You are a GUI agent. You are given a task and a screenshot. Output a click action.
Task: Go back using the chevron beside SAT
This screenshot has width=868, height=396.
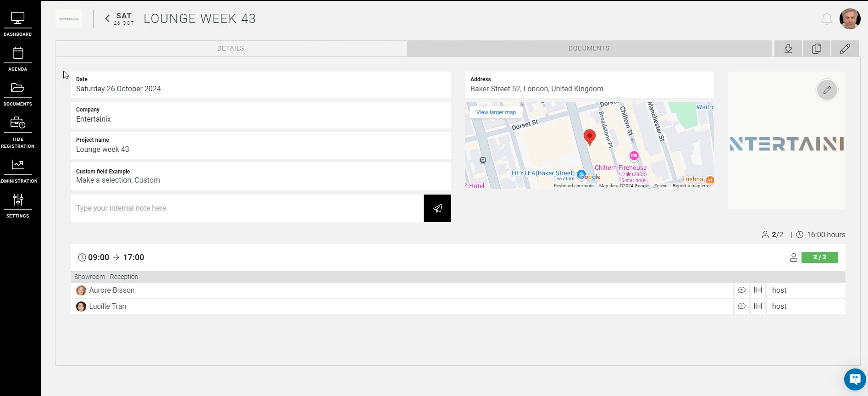107,19
